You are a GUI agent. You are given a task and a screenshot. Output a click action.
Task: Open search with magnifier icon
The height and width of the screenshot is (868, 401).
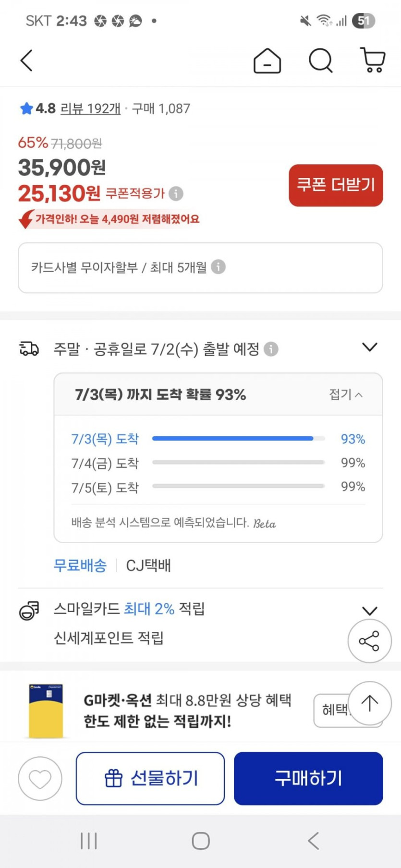320,60
